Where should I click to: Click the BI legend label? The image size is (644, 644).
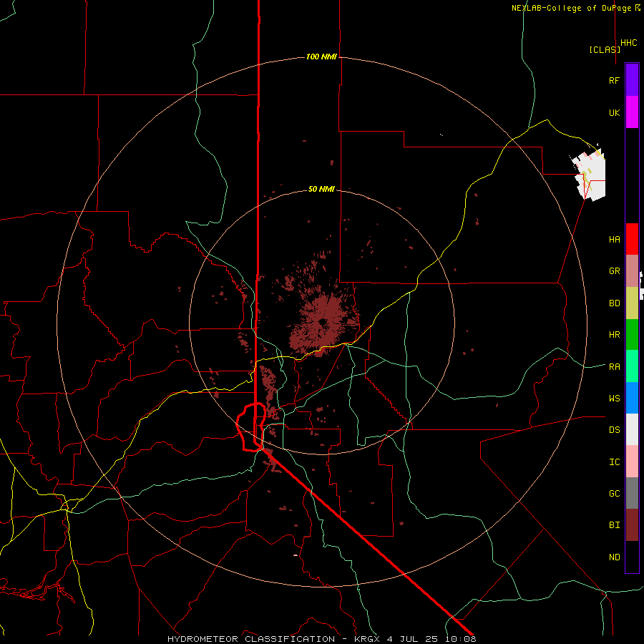(614, 525)
